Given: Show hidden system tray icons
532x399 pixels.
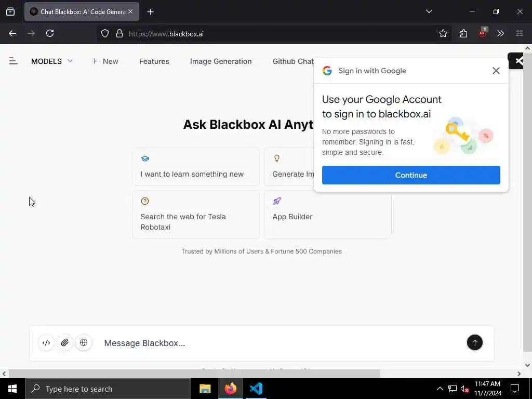Looking at the screenshot, I should click(x=440, y=389).
